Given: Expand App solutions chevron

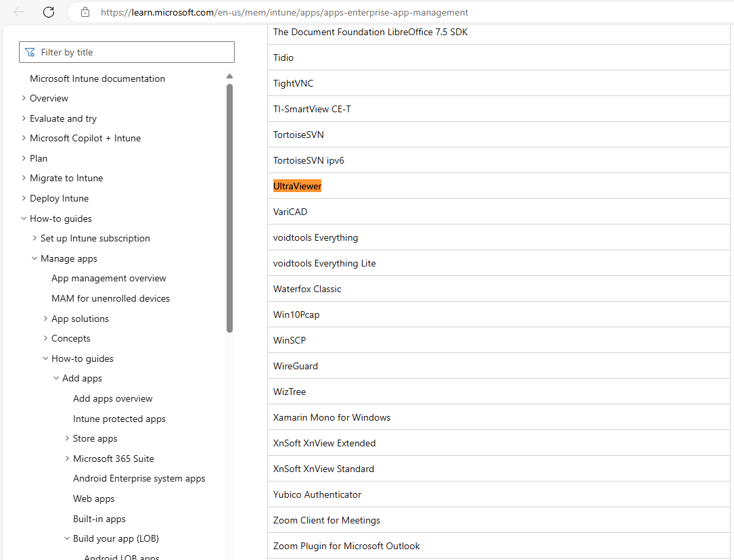Looking at the screenshot, I should click(x=45, y=319).
